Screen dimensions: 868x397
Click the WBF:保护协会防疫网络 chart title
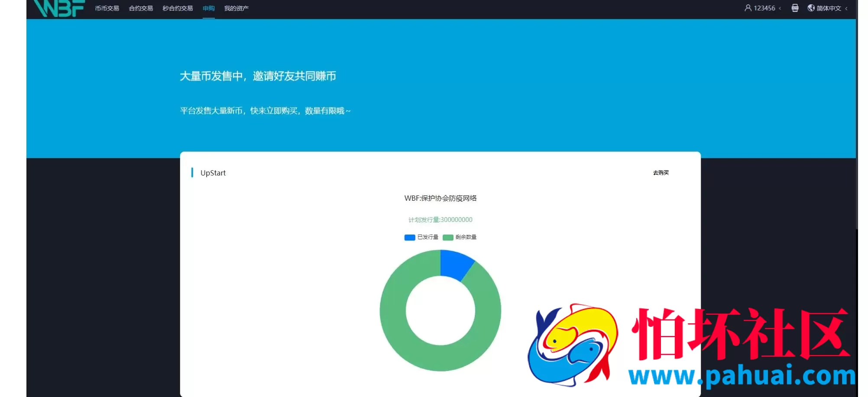[440, 198]
